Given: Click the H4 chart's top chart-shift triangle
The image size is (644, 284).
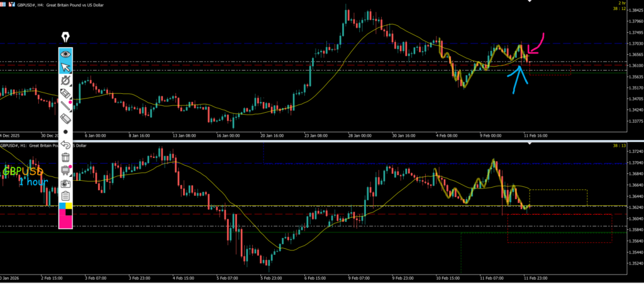Looking at the screenshot, I should click(x=530, y=1).
